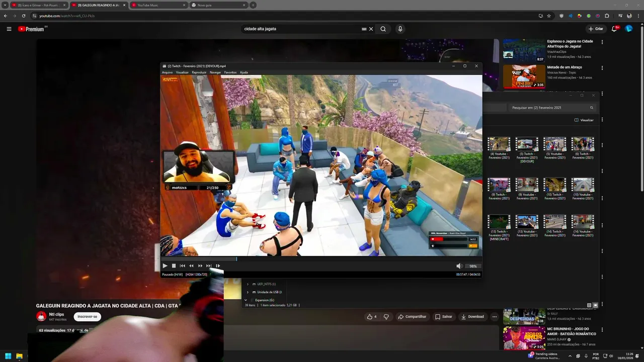This screenshot has width=644, height=362.
Task: Open the Visualizar dropdown in Explorer
Action: [x=584, y=120]
